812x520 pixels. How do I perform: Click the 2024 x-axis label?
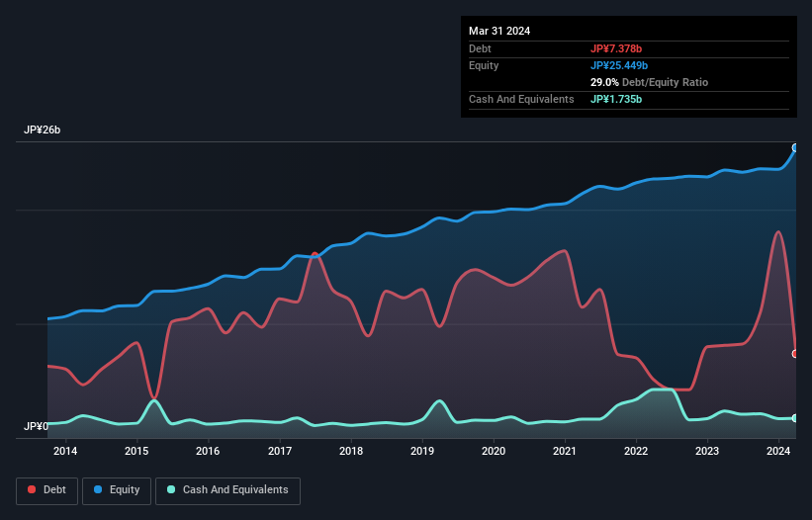(x=778, y=451)
